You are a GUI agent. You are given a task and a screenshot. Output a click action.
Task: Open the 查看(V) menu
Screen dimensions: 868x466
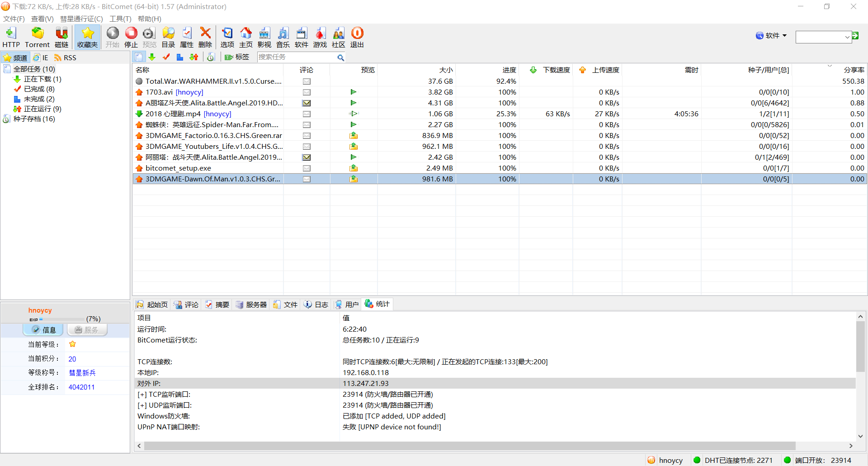tap(42, 19)
